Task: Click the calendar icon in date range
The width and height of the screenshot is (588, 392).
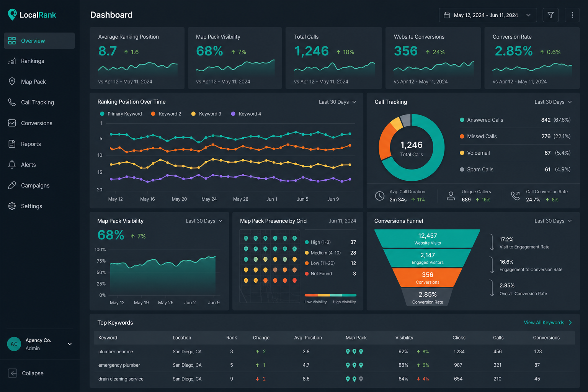Action: tap(446, 15)
